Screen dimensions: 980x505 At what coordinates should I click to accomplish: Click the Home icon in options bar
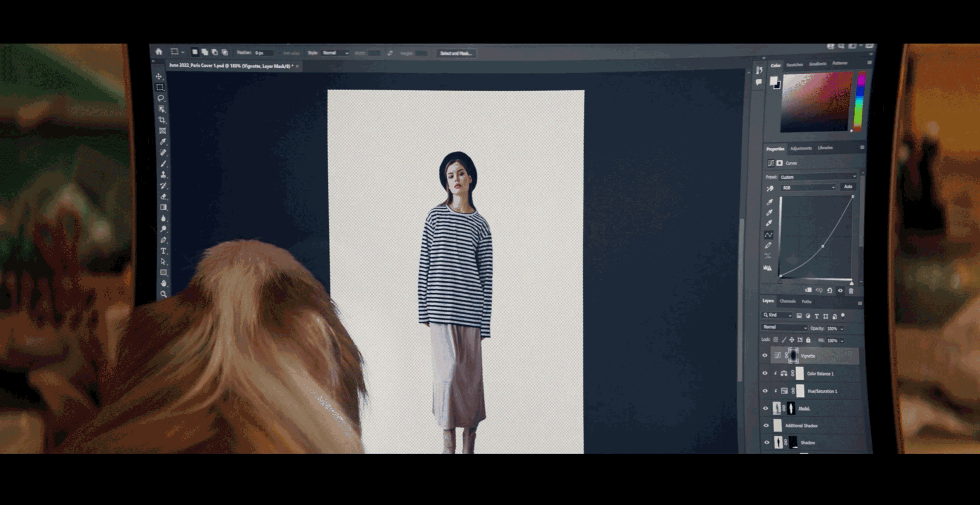pyautogui.click(x=159, y=52)
